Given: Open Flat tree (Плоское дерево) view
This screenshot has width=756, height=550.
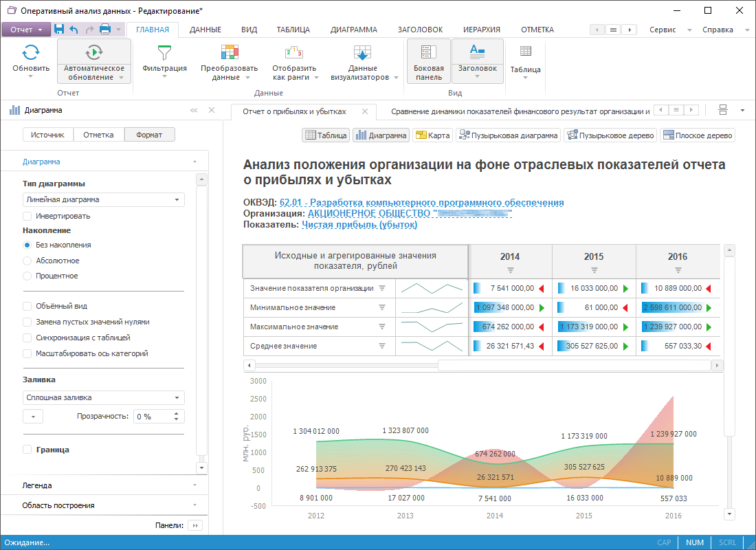Looking at the screenshot, I should coord(698,135).
